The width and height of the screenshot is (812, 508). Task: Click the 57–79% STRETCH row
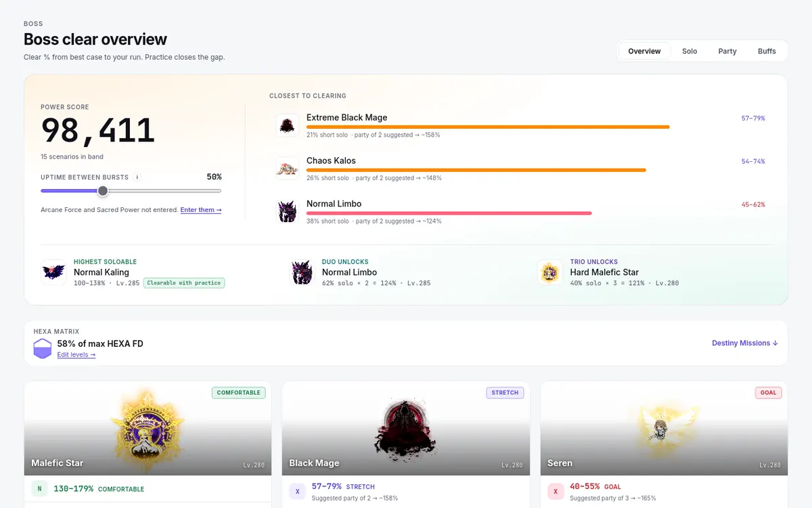pyautogui.click(x=406, y=492)
